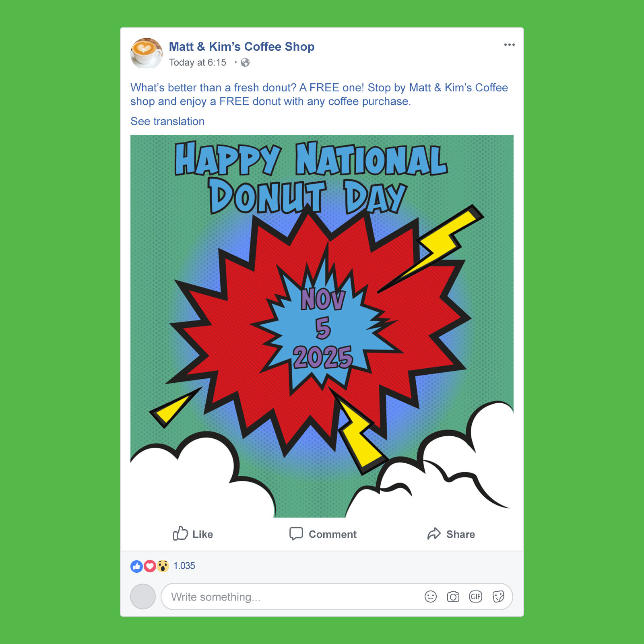Attach a photo with camera icon

click(453, 597)
